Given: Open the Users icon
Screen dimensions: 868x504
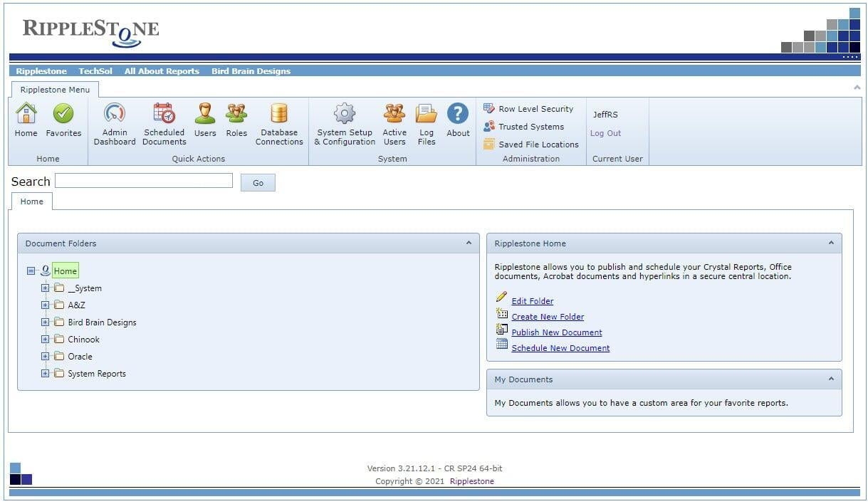Looking at the screenshot, I should click(205, 113).
